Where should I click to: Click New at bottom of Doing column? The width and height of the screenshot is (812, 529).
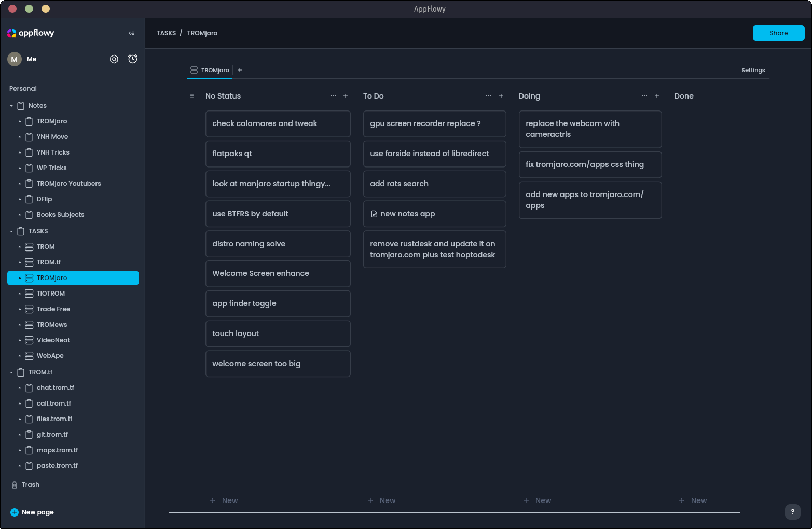[x=537, y=500]
